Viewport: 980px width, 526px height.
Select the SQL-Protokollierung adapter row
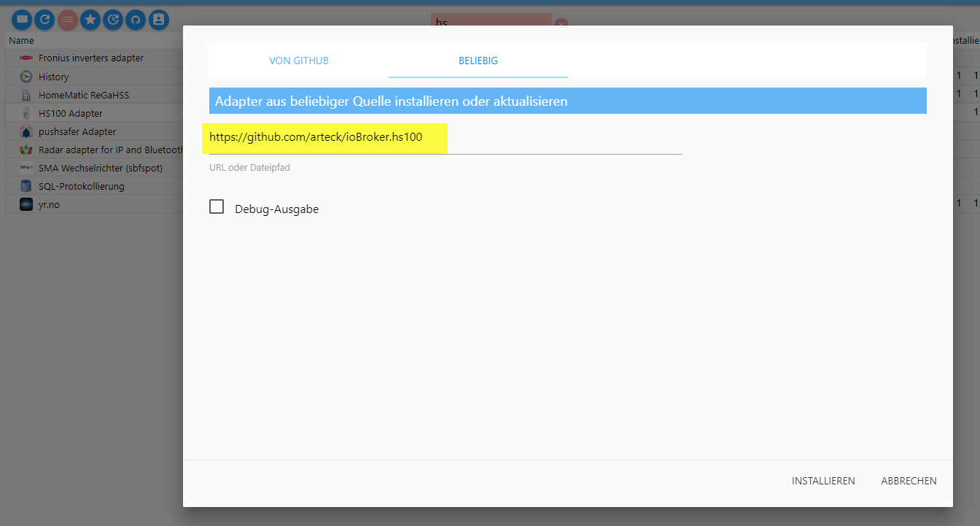pos(82,186)
